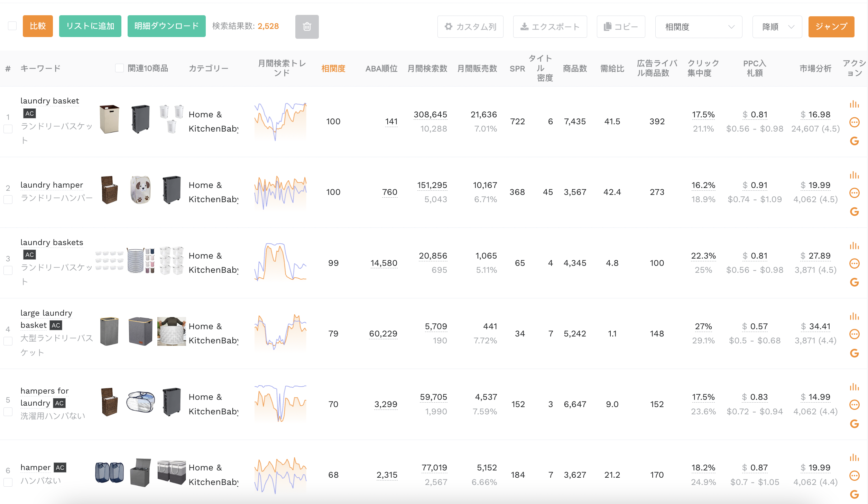Open the カスタム列 column settings
The image size is (868, 504).
pyautogui.click(x=470, y=27)
